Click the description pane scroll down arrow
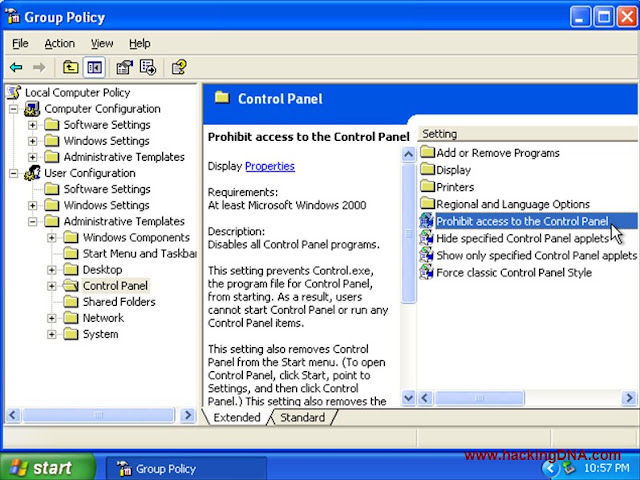This screenshot has width=640, height=480. coord(408,397)
